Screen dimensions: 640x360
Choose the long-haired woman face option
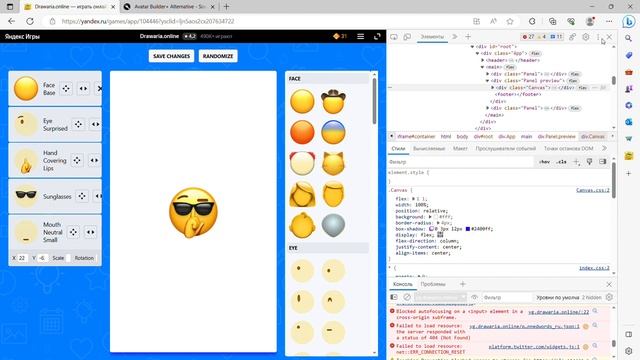point(302,194)
